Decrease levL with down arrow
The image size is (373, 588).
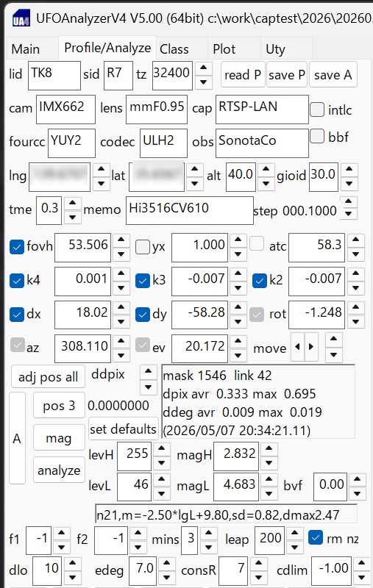click(x=161, y=493)
